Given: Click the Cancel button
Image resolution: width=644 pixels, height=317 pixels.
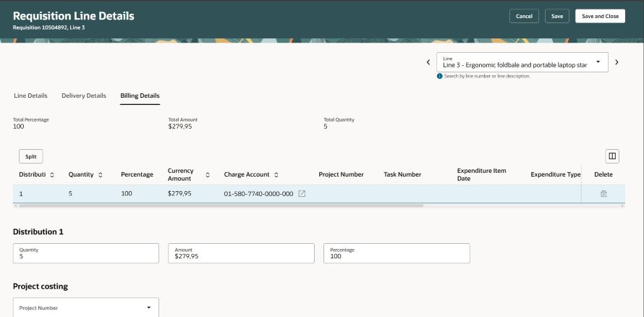Looking at the screenshot, I should 524,16.
